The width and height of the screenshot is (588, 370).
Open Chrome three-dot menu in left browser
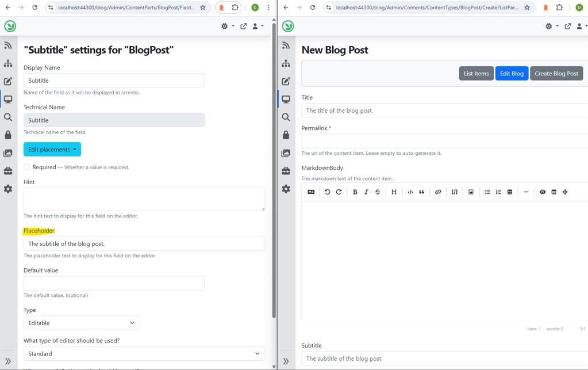click(x=268, y=7)
